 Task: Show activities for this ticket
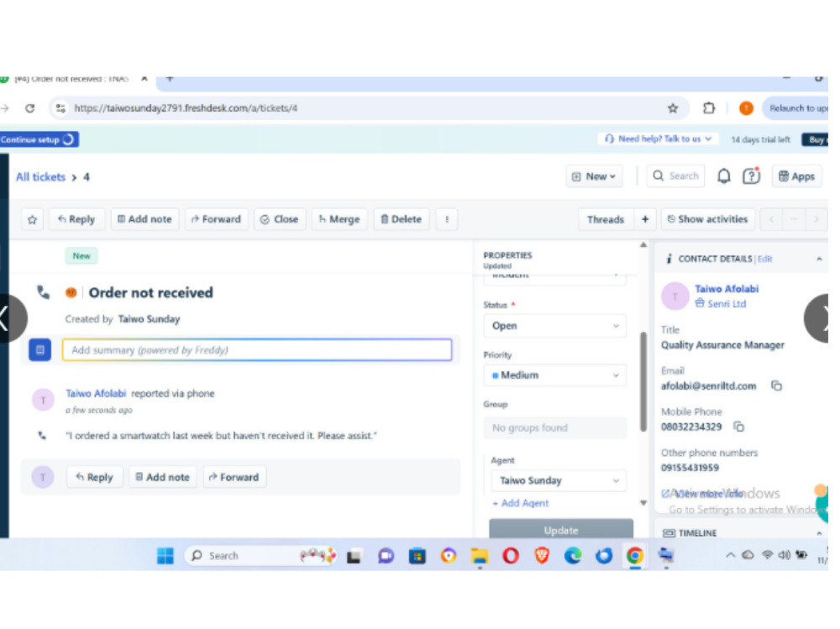[x=707, y=220]
